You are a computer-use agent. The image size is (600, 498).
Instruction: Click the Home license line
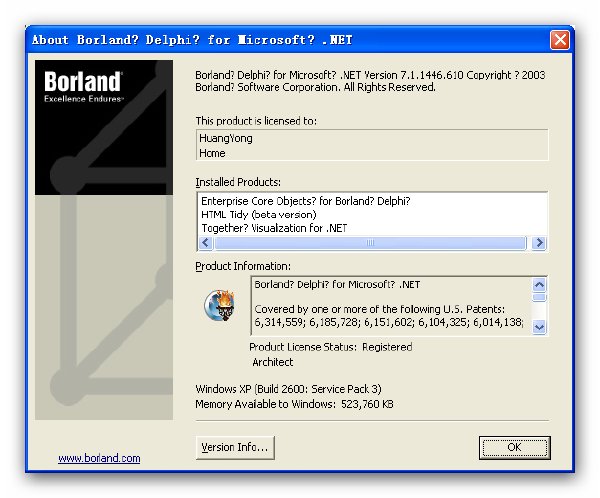coord(212,153)
